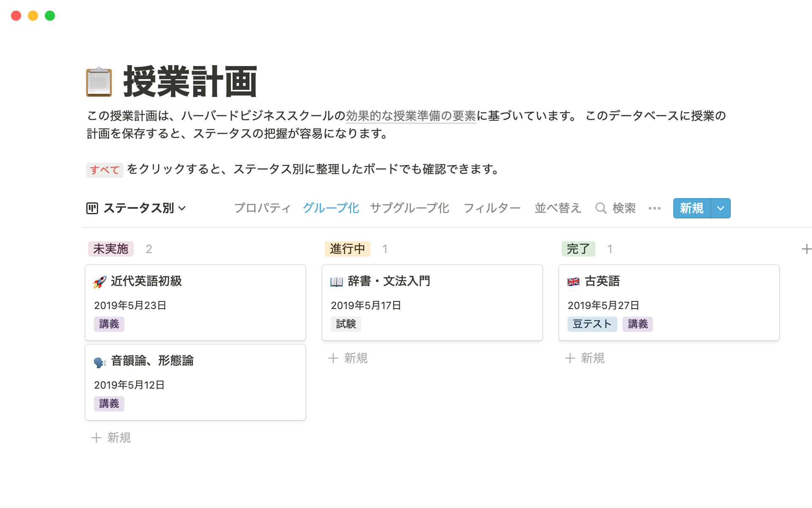Open the 効果的な授業準備の要素 link

tap(411, 116)
